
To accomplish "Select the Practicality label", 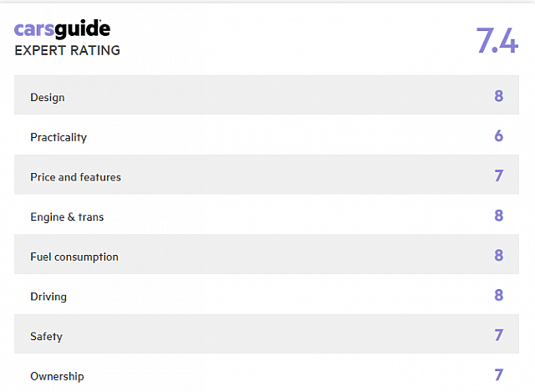I will point(59,137).
